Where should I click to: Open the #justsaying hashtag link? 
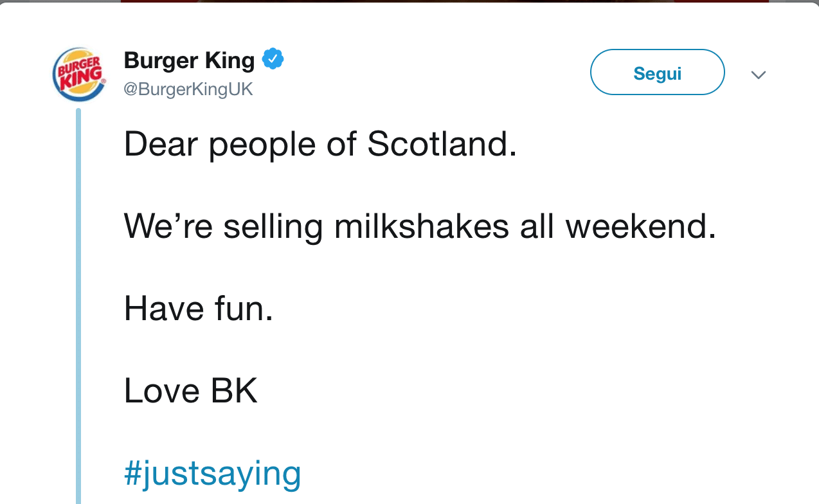212,473
